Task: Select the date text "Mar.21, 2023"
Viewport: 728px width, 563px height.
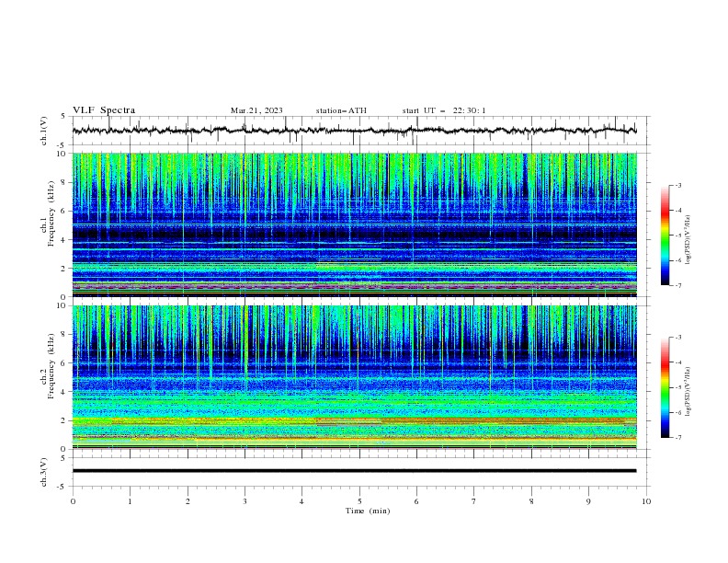Action: point(256,110)
